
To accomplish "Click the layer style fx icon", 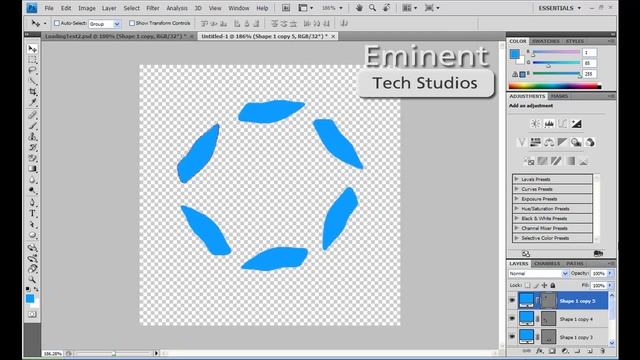I will pos(540,351).
